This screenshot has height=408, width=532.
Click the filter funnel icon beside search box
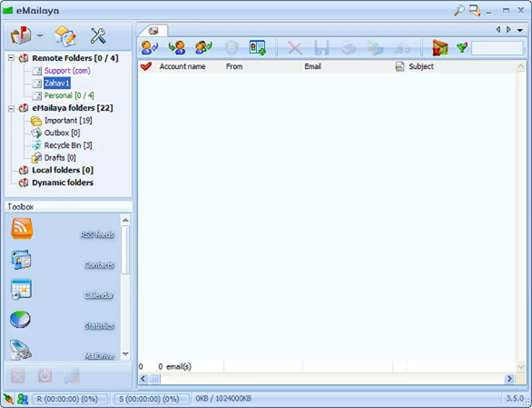click(462, 47)
